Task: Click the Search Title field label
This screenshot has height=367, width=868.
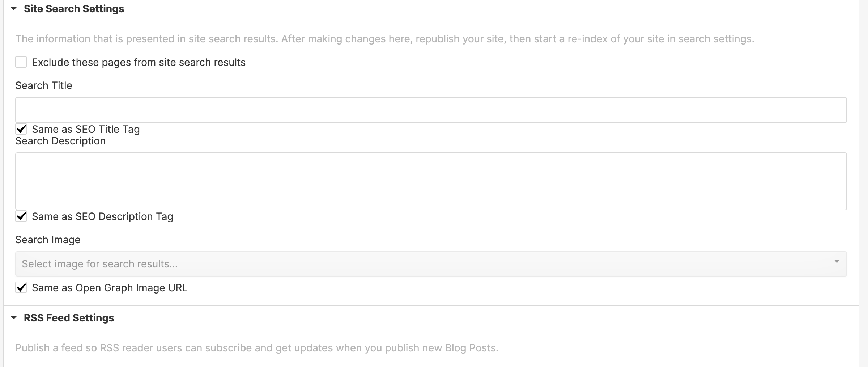Action: pos(44,85)
